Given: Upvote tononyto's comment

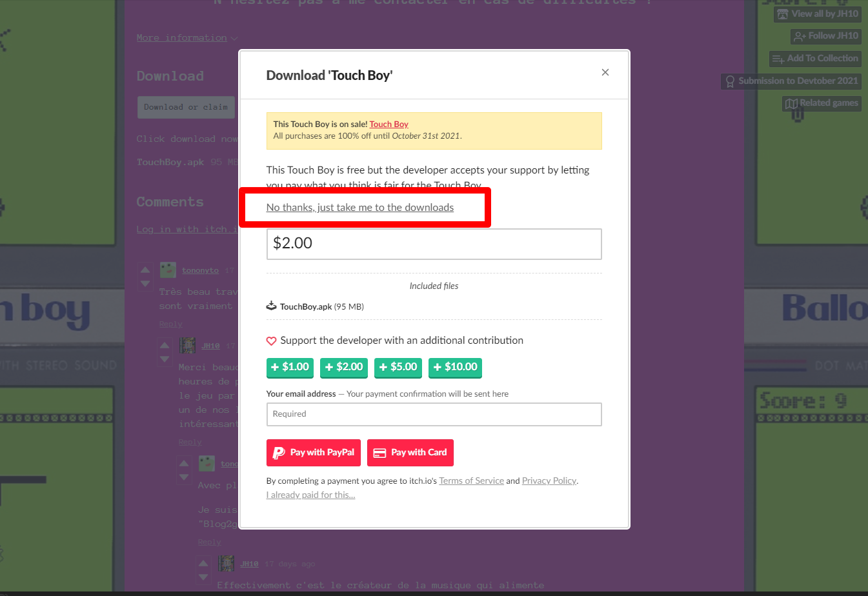Looking at the screenshot, I should [x=145, y=270].
